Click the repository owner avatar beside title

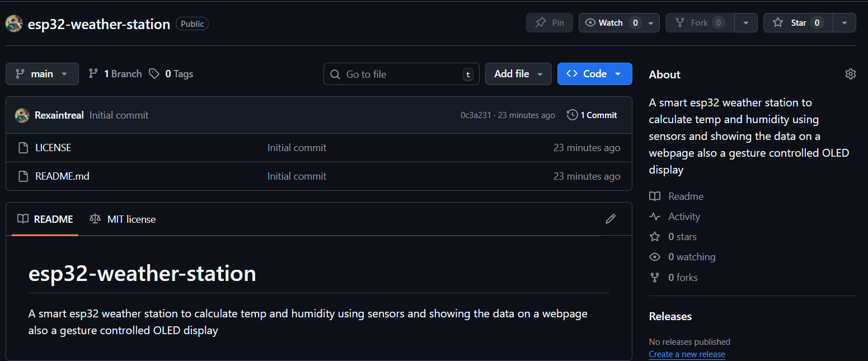click(14, 24)
